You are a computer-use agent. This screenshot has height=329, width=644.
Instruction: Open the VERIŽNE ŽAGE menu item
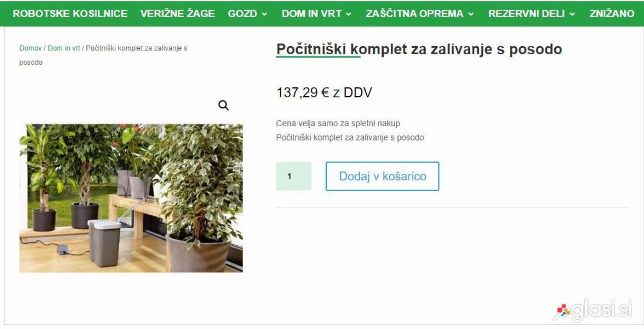178,13
